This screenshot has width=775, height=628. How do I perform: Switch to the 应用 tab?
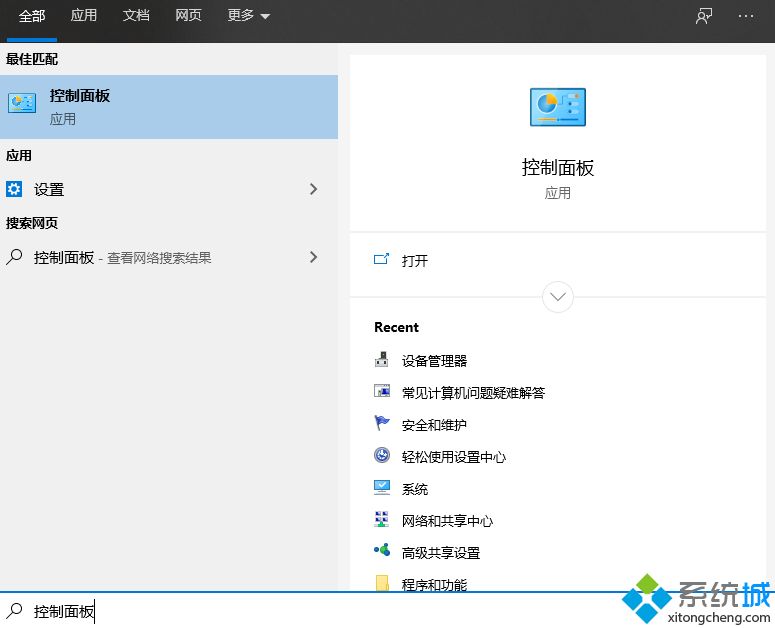click(x=84, y=15)
